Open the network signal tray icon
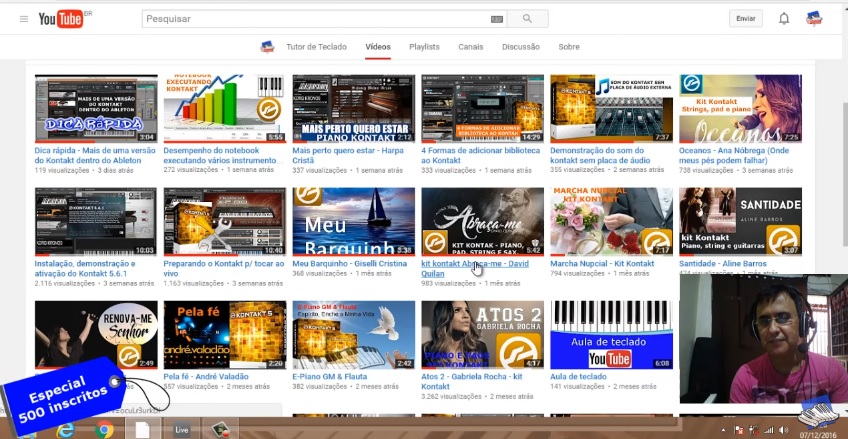 pyautogui.click(x=768, y=430)
